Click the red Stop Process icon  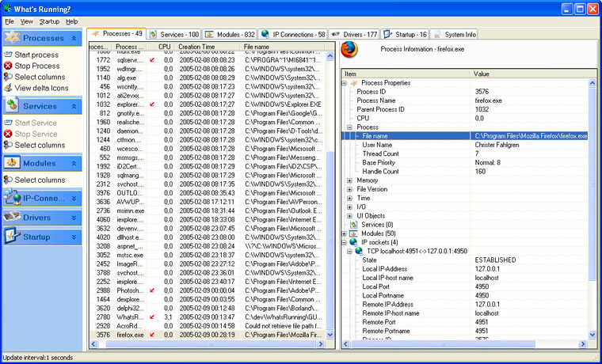[x=8, y=66]
